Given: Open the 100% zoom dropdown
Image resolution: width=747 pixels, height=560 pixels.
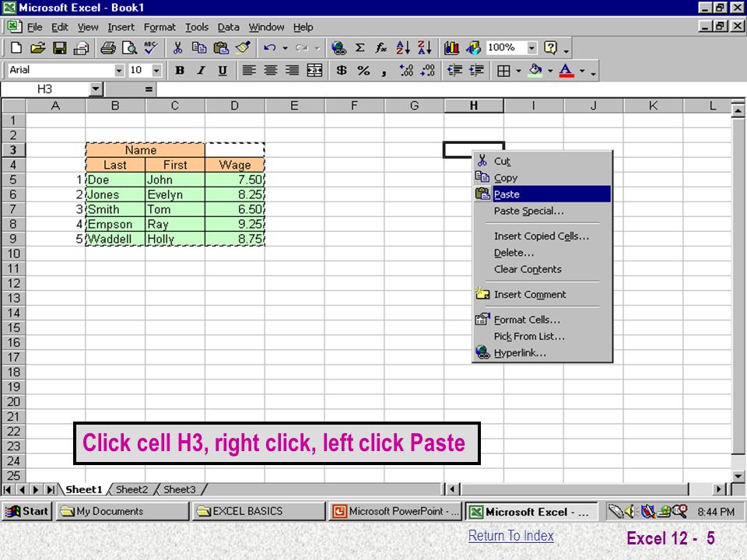Looking at the screenshot, I should pos(531,47).
